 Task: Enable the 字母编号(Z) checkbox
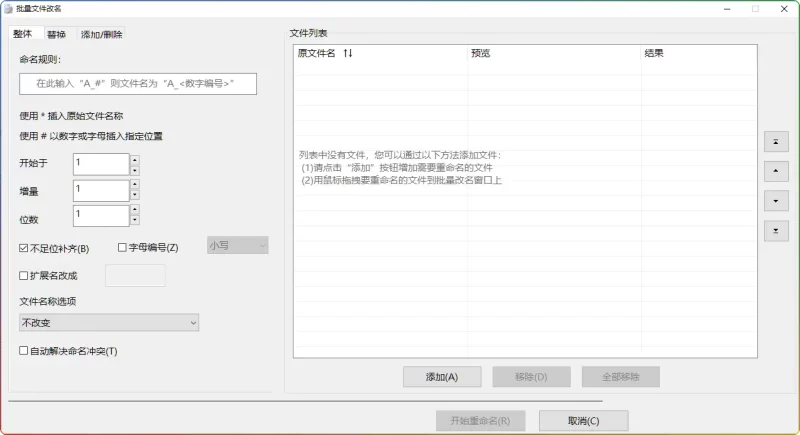[x=122, y=247]
